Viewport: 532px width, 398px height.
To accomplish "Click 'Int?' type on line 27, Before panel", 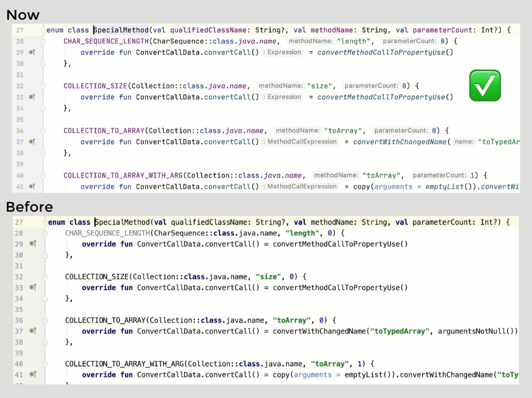I will coord(489,222).
